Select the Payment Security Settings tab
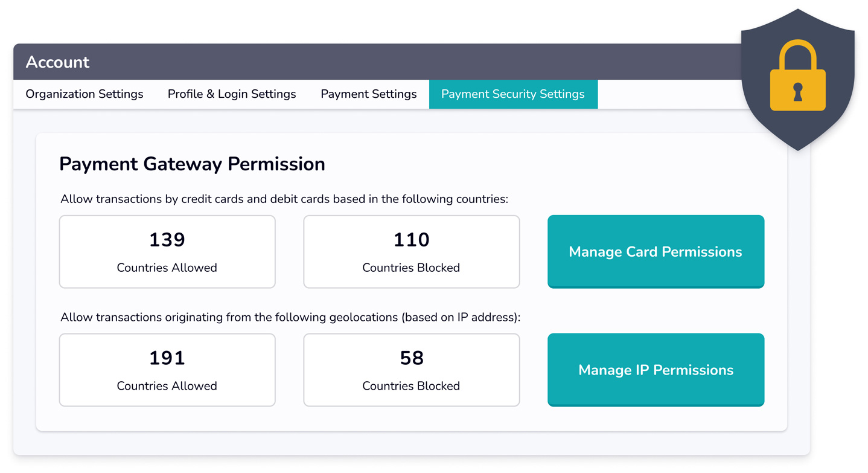Image resolution: width=868 pixels, height=473 pixels. tap(513, 94)
